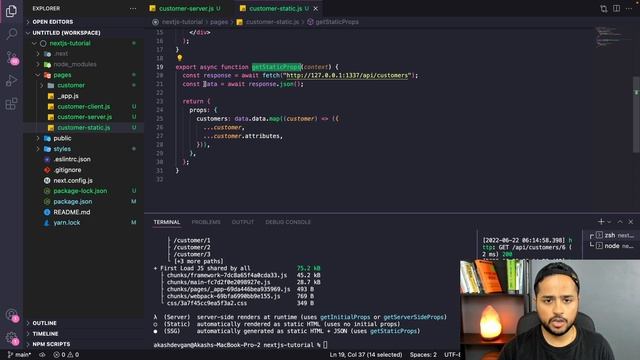Close the terminal panel

(x=631, y=222)
